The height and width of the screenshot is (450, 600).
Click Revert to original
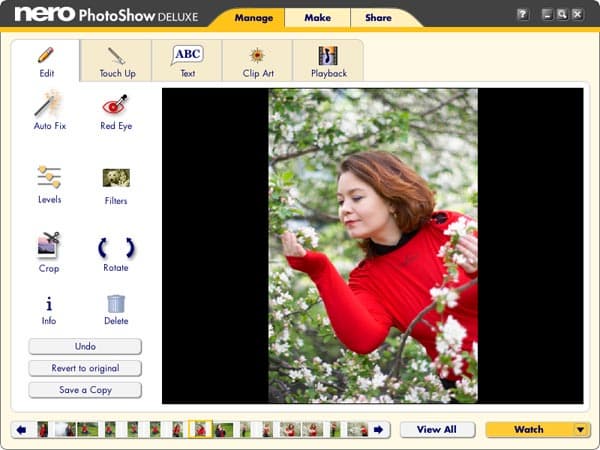(85, 368)
